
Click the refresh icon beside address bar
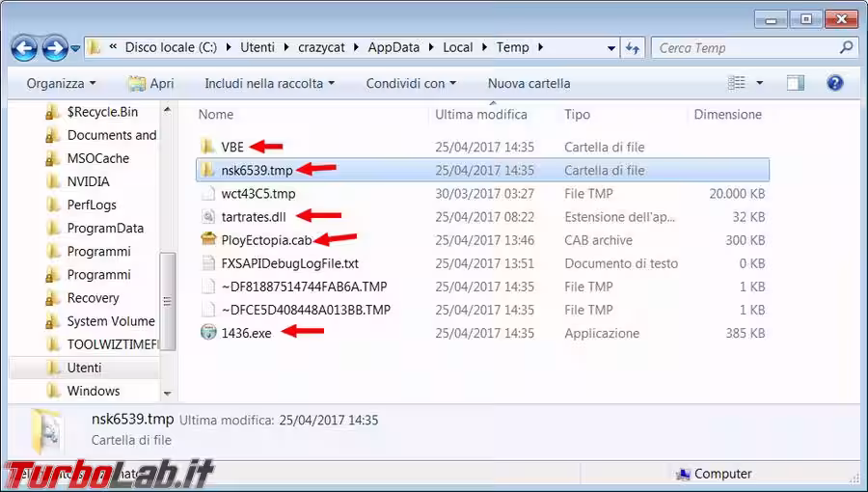634,47
